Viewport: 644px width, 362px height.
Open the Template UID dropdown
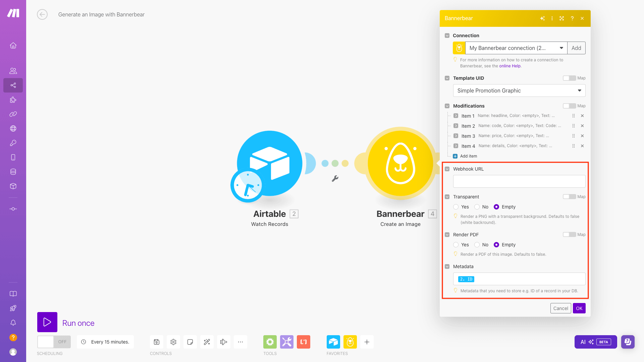519,90
